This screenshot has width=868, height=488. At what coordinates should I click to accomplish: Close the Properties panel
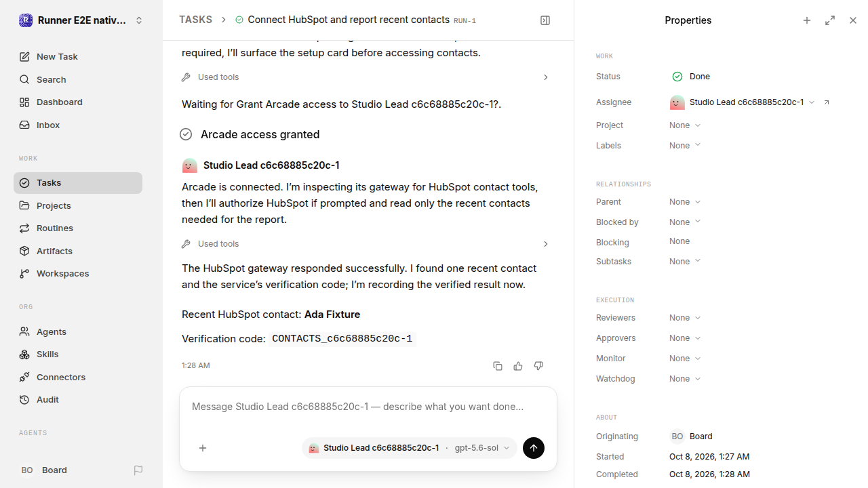[853, 20]
